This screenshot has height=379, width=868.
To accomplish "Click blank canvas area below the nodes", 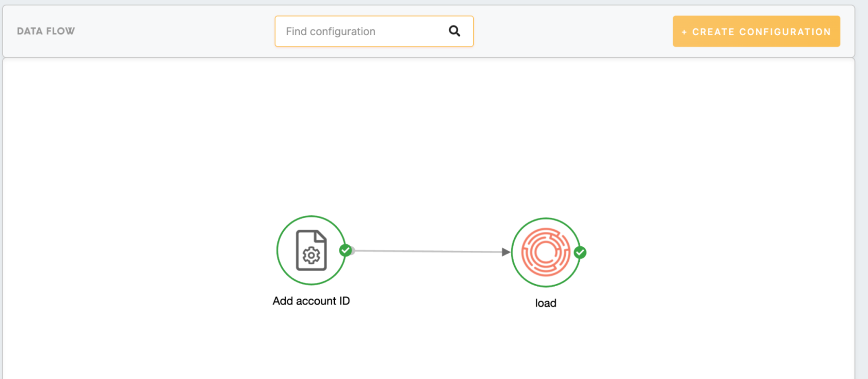I will [429, 346].
